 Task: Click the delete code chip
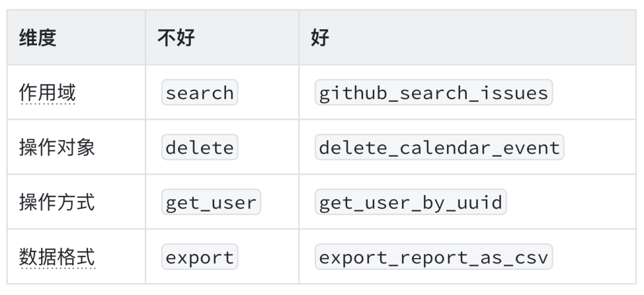tap(200, 148)
